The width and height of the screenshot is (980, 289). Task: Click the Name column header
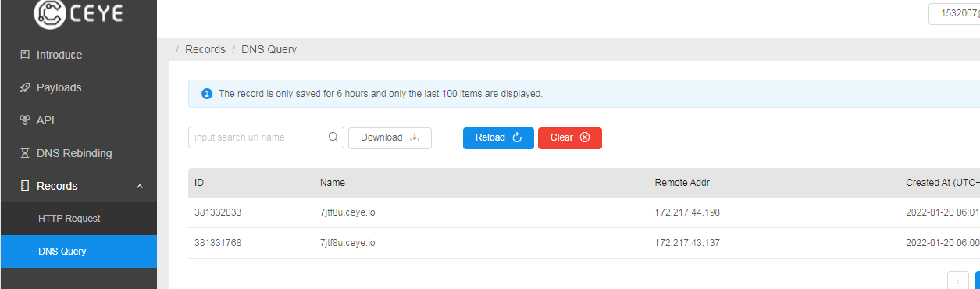333,183
